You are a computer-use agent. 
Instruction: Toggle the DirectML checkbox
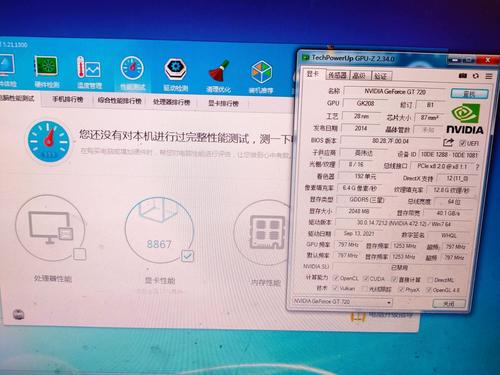[430, 280]
